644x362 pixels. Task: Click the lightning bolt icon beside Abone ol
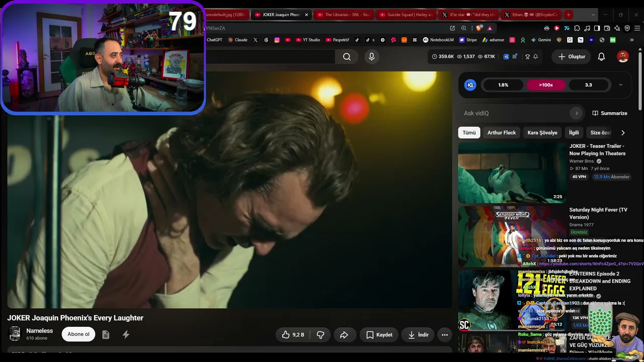pyautogui.click(x=126, y=334)
